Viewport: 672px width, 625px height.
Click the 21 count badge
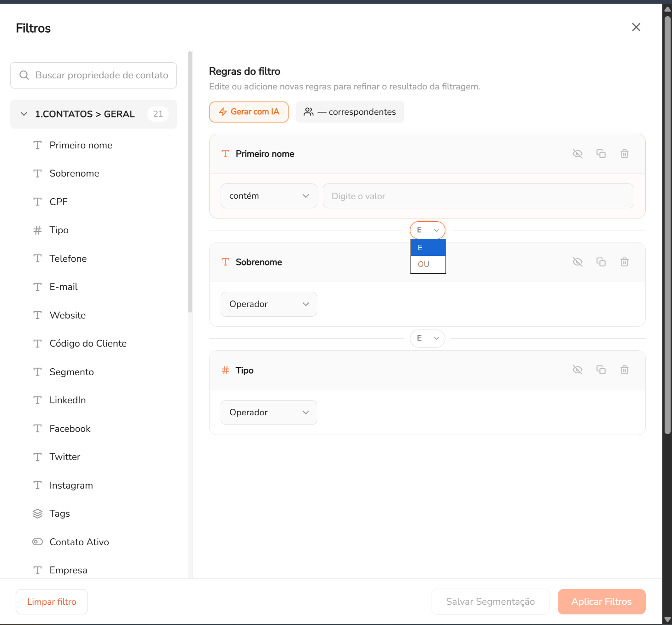158,114
